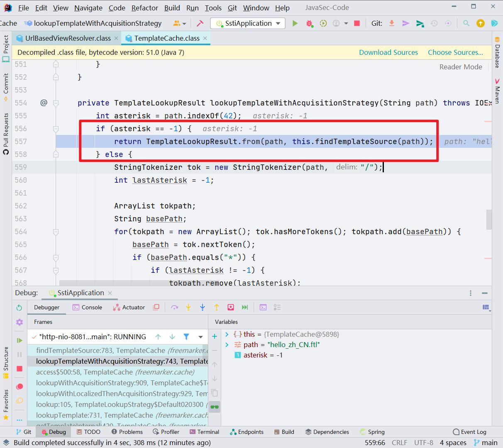Toggle Mute Breakpoints in debugger sidebar
Image resolution: width=503 pixels, height=448 pixels.
(20, 401)
